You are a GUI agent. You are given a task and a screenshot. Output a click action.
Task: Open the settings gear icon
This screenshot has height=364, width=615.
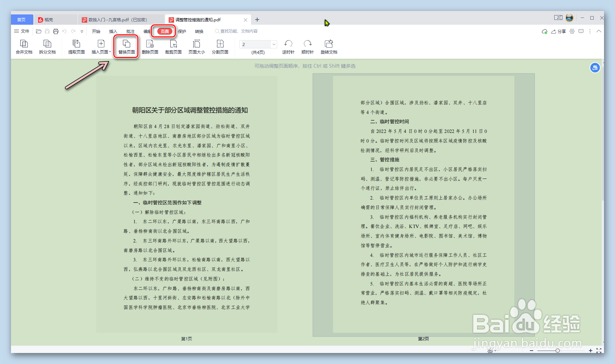pyautogui.click(x=572, y=31)
